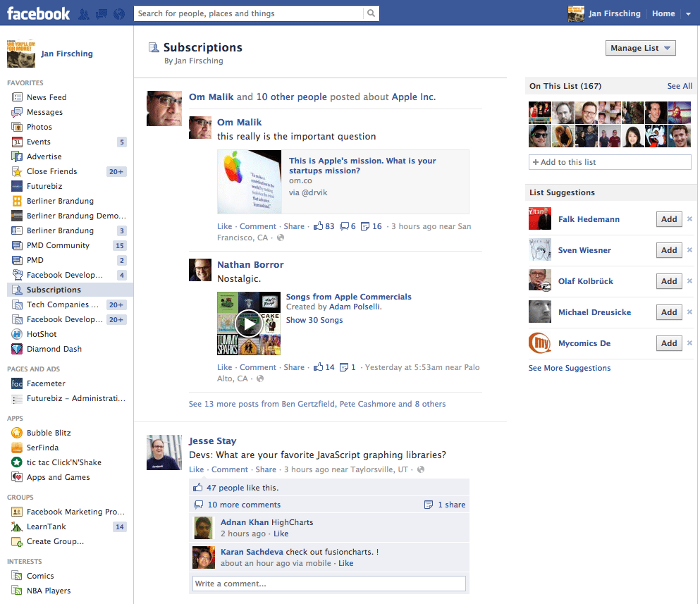Click thumbs-up like count on Om Malik post
Image resolution: width=700 pixels, height=604 pixels.
pos(324,226)
